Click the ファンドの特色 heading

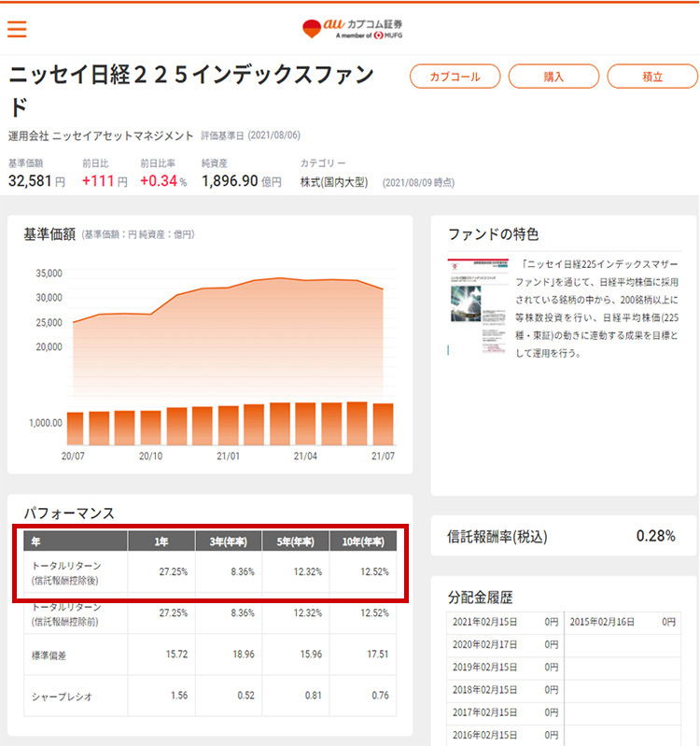click(x=493, y=234)
